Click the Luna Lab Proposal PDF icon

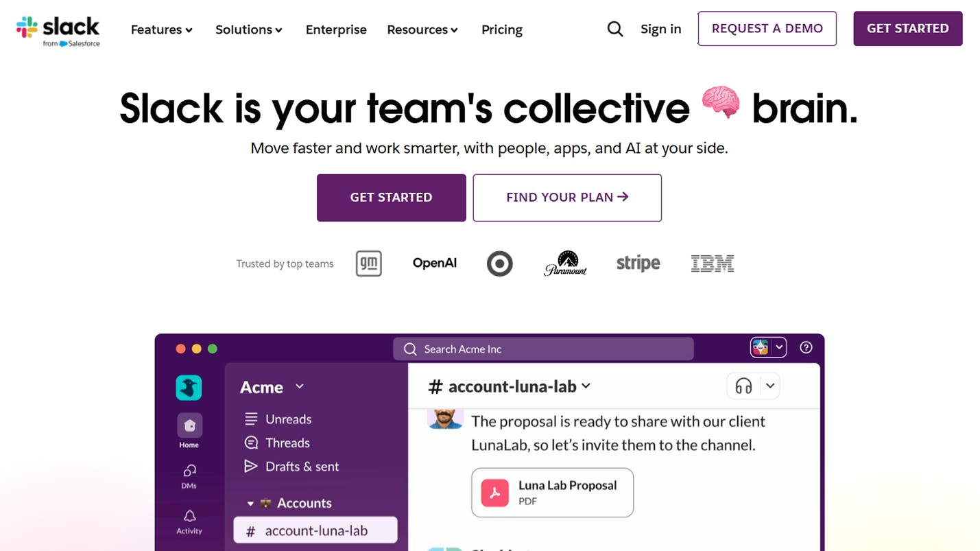(494, 493)
